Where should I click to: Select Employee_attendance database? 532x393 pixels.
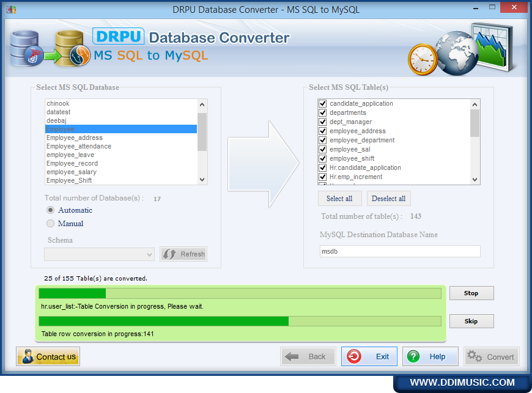pos(121,146)
